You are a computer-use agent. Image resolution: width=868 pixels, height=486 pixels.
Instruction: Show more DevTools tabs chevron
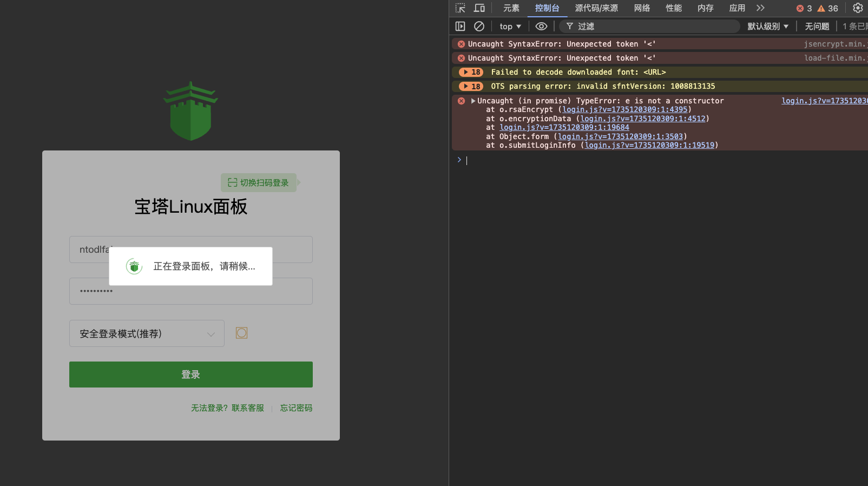point(760,8)
